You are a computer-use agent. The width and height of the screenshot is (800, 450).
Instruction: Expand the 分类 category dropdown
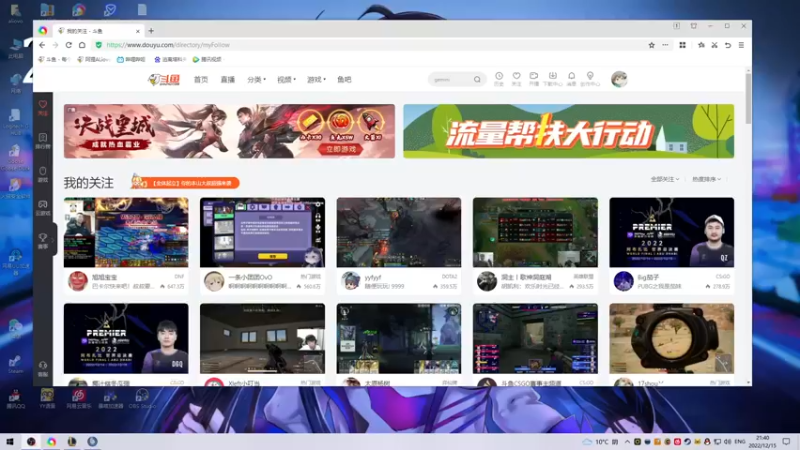click(x=256, y=80)
